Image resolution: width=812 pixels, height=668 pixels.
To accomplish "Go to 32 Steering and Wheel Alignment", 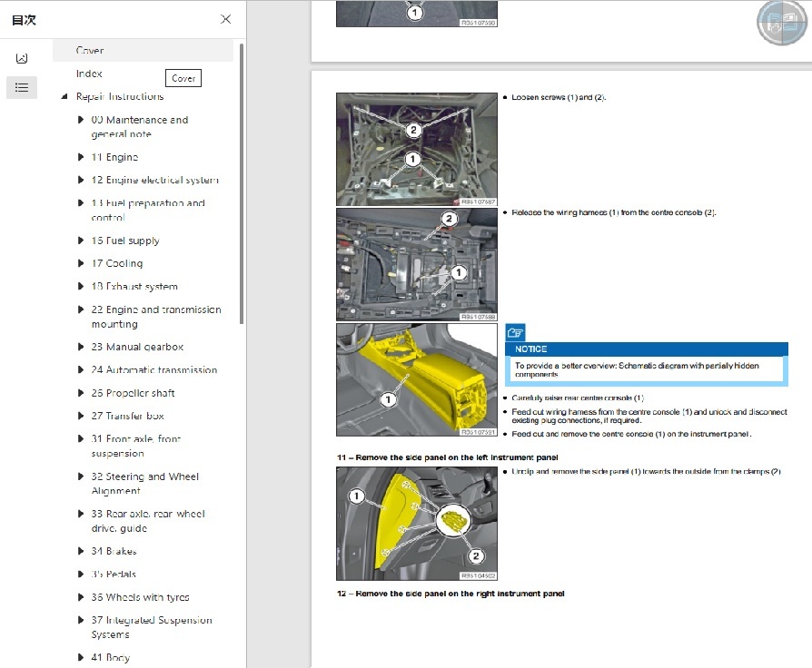I will 145,484.
